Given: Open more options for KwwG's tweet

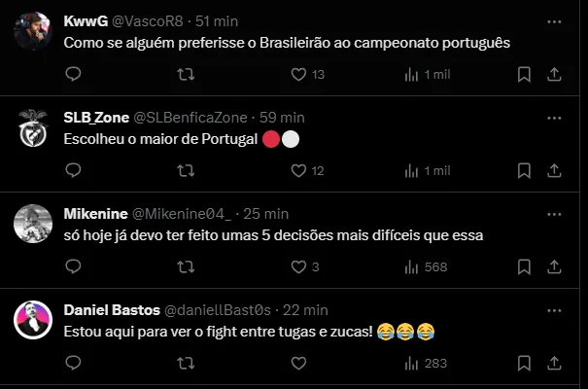Looking at the screenshot, I should pyautogui.click(x=555, y=20).
